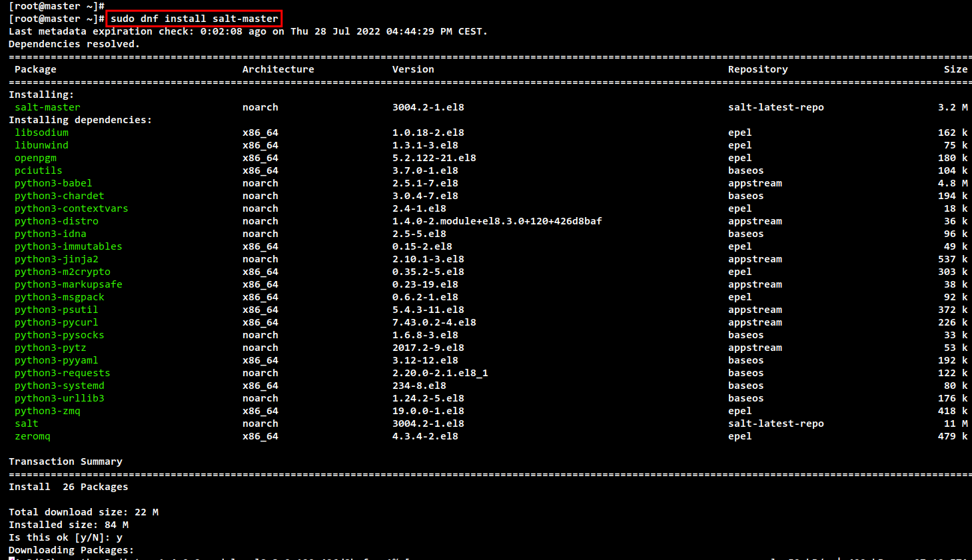Click the 'Install 26 Packages' line
This screenshot has width=972, height=560.
69,487
